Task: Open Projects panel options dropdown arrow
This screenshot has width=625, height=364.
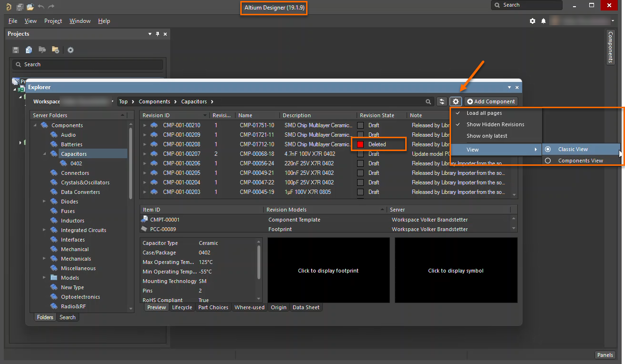Action: [x=150, y=34]
